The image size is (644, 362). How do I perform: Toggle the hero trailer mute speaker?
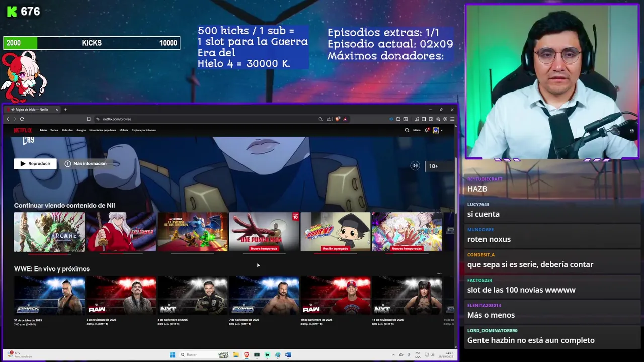[x=415, y=166]
